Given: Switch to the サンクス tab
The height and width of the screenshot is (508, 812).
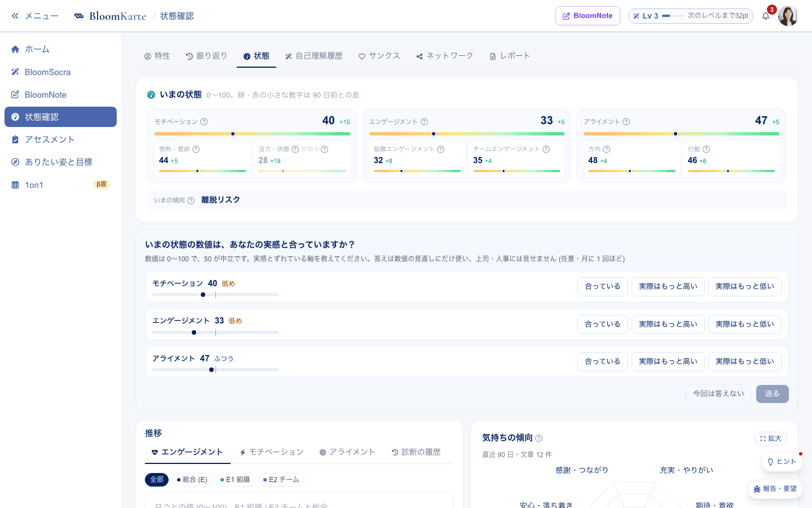Looking at the screenshot, I should click(x=379, y=56).
